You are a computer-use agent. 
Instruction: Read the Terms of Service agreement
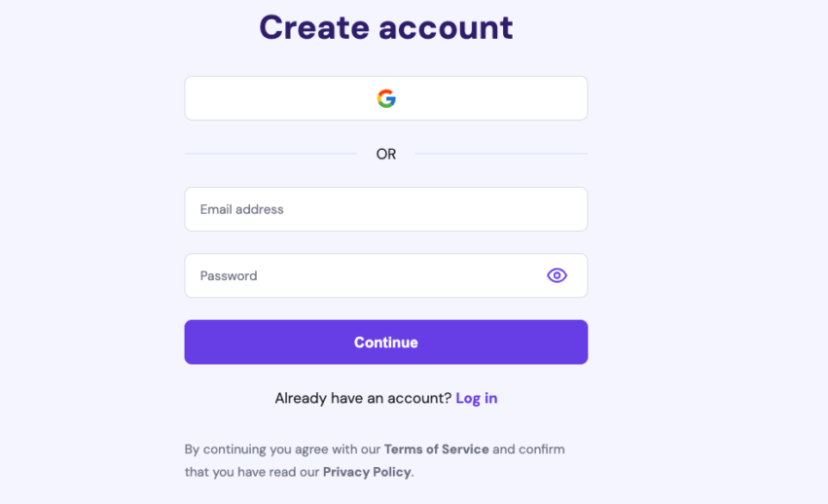point(436,450)
